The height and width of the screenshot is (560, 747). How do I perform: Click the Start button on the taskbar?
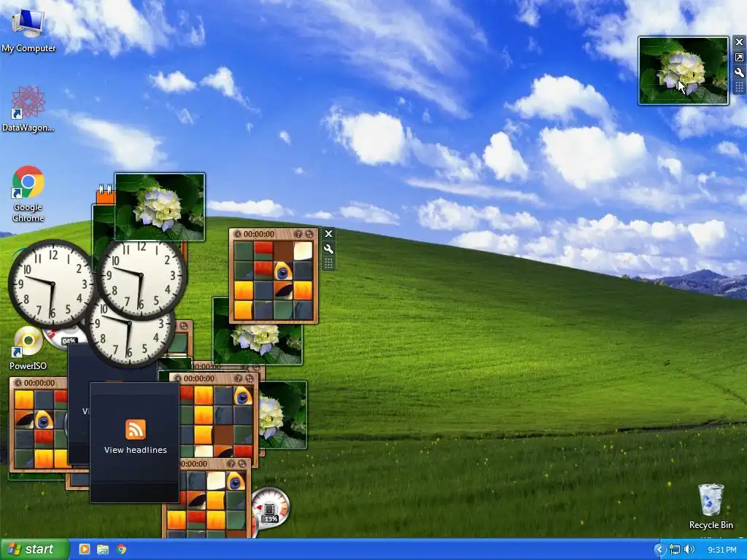point(34,550)
